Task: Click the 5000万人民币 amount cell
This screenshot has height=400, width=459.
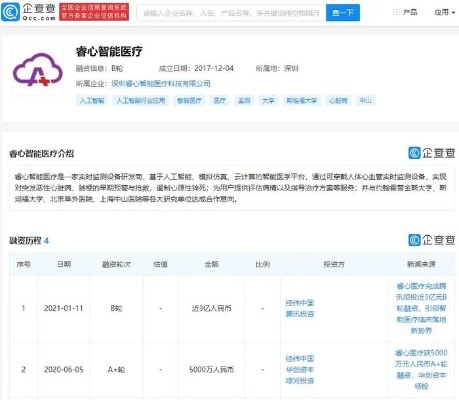Action: (211, 370)
